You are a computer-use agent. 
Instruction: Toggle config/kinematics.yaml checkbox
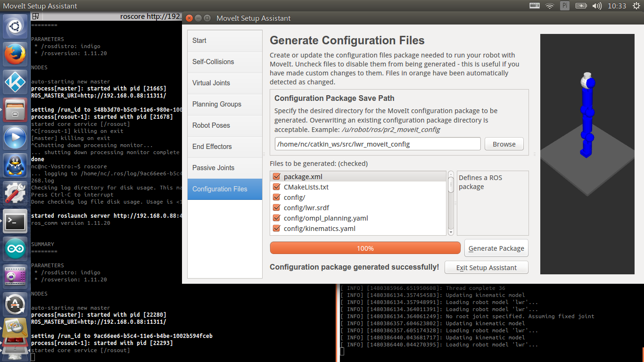click(x=277, y=229)
